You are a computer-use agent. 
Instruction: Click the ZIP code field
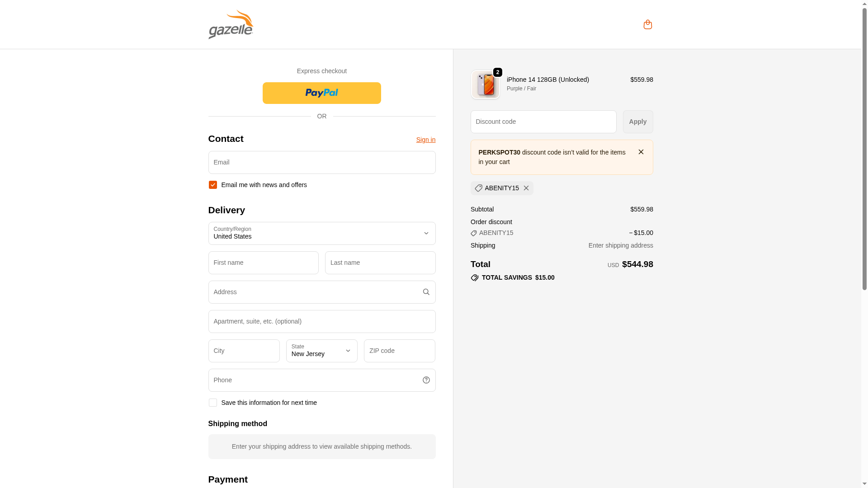(x=399, y=351)
